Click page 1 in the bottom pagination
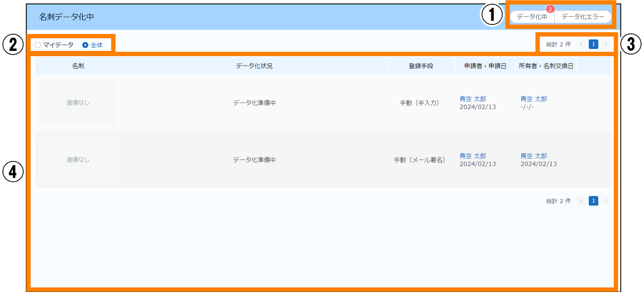 click(594, 201)
